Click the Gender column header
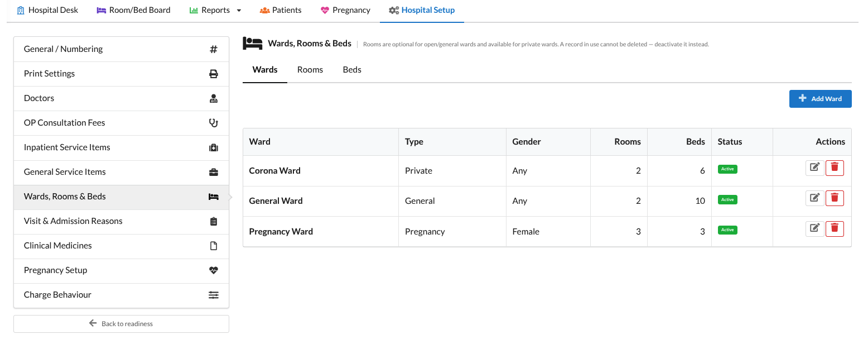Image resolution: width=868 pixels, height=344 pixels. click(548, 142)
